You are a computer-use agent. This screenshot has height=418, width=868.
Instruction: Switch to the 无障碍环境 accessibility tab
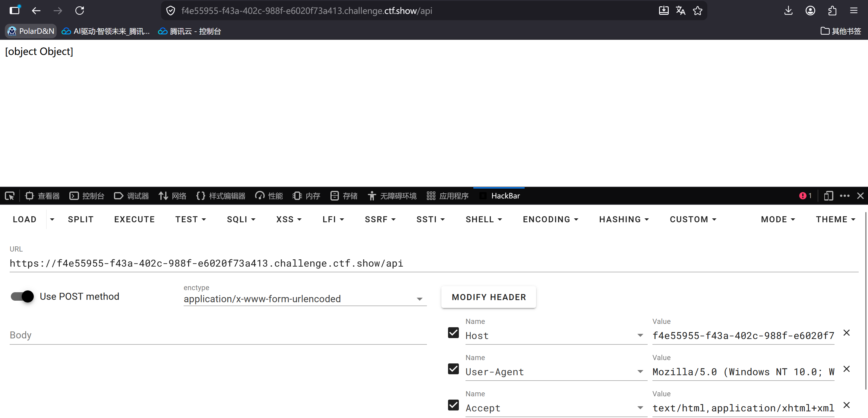(392, 196)
